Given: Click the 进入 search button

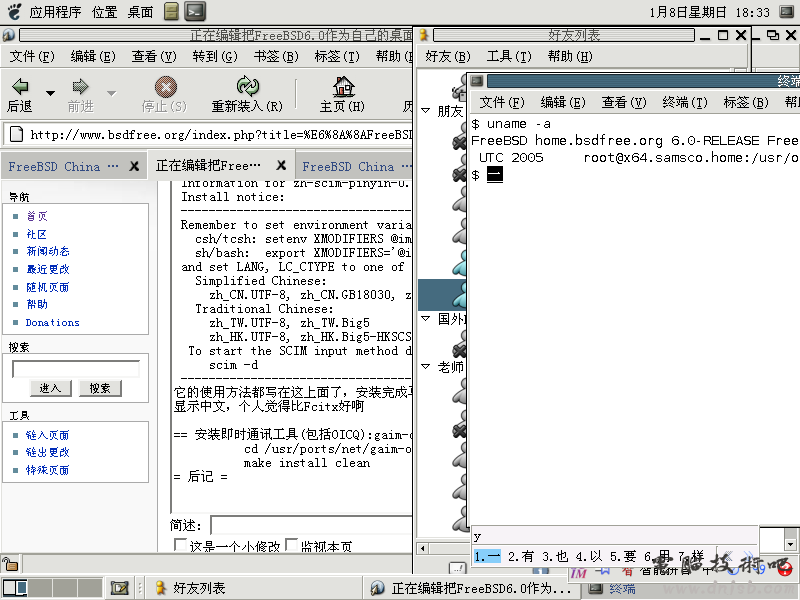Looking at the screenshot, I should 50,388.
